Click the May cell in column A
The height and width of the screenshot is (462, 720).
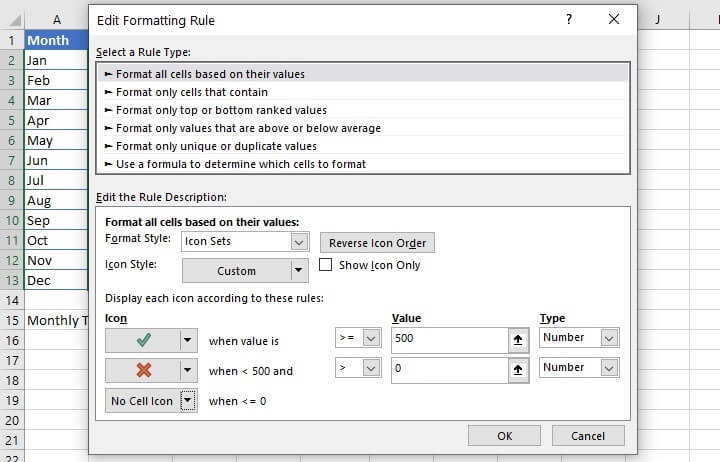[x=56, y=140]
